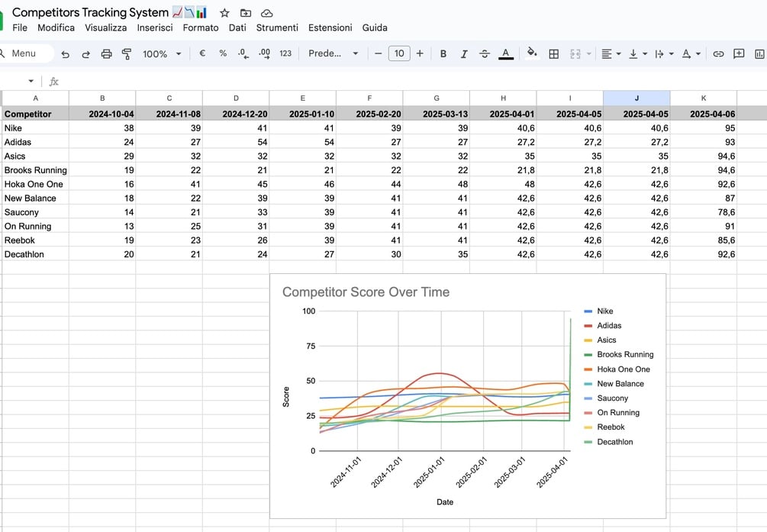Move document with the folder icon
This screenshot has height=532, width=767.
tap(246, 13)
